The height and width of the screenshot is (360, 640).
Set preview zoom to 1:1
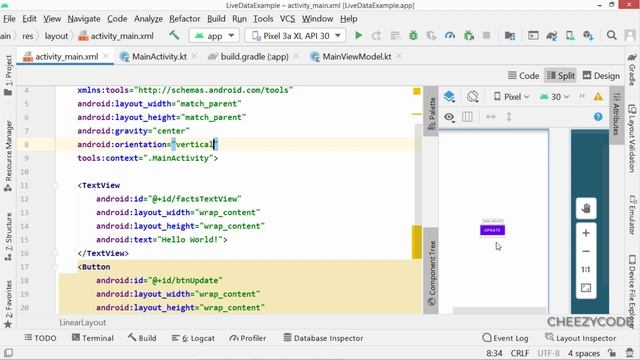(x=586, y=269)
